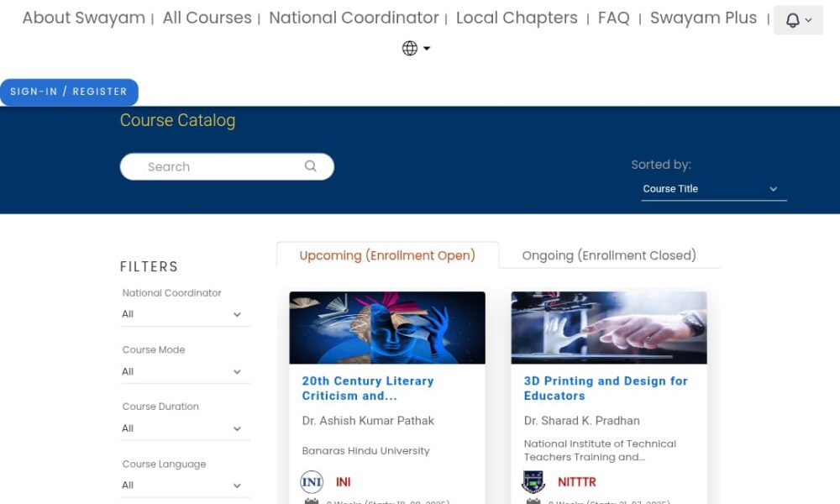Click the NITTTR coordinator logo
This screenshot has width=840, height=504.
(533, 482)
